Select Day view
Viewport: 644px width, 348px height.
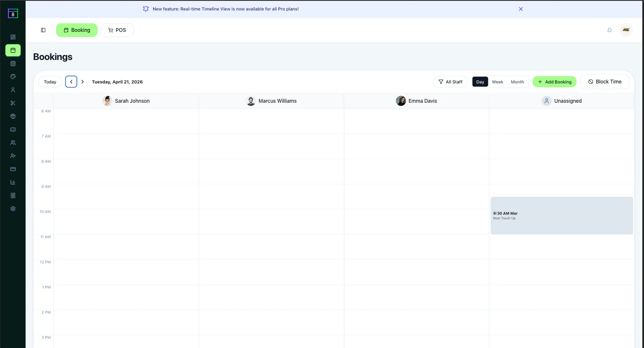point(480,82)
